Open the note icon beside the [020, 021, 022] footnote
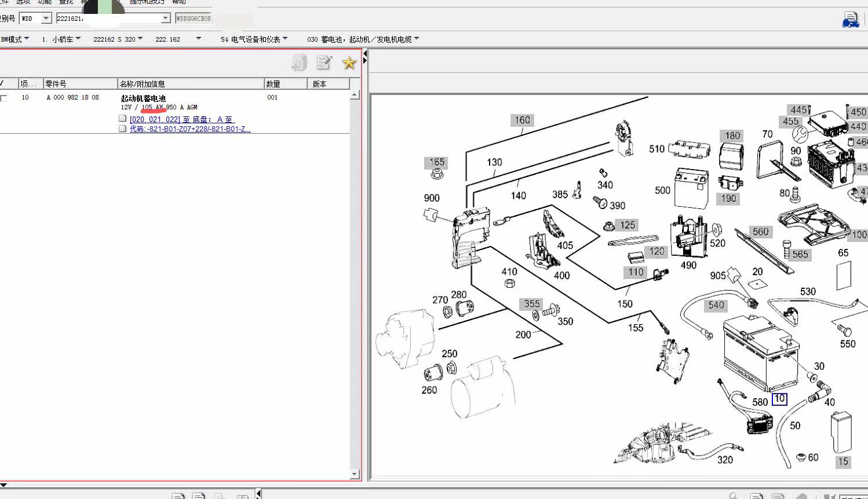This screenshot has width=868, height=499. tap(122, 119)
